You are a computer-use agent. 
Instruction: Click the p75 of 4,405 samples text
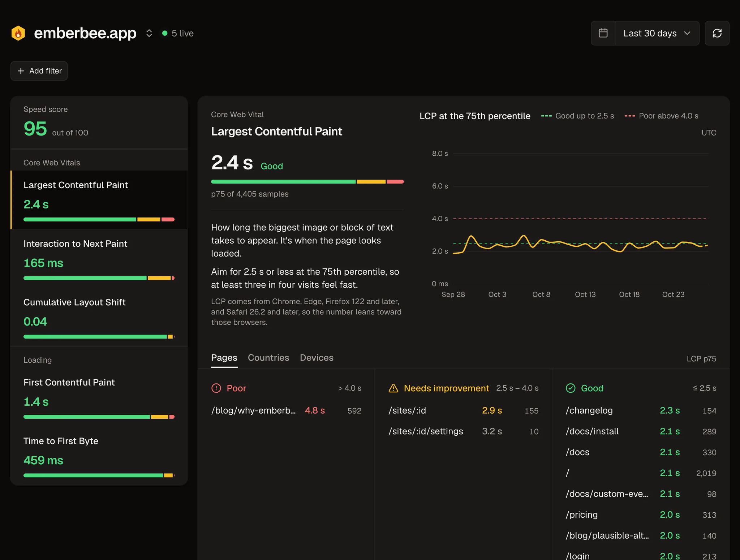(x=250, y=194)
